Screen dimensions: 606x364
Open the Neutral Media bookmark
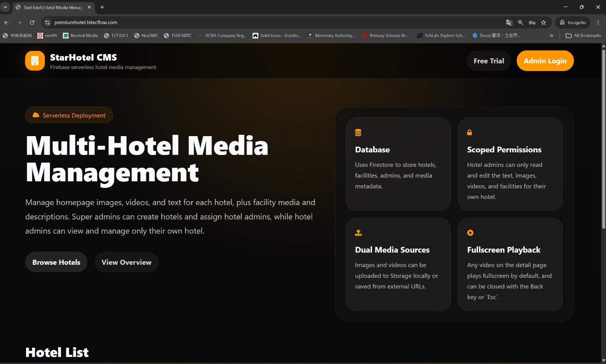coord(80,36)
